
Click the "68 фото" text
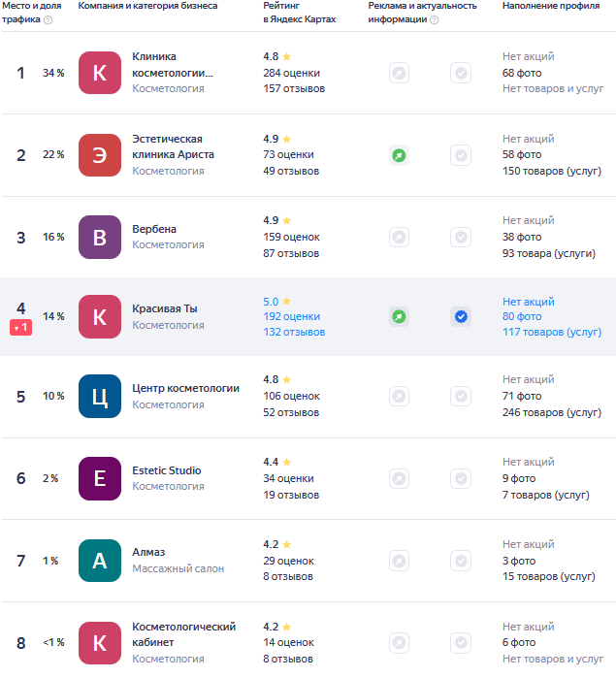coord(522,73)
